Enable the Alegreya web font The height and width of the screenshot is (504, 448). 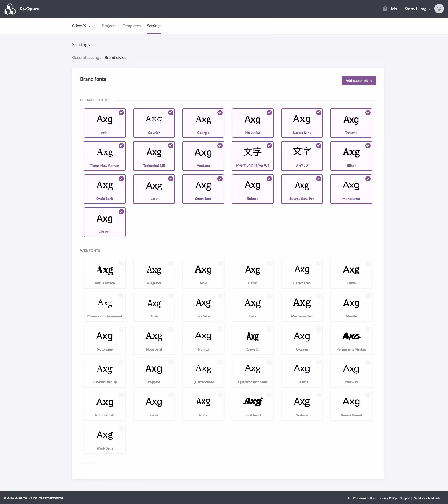coord(154,273)
